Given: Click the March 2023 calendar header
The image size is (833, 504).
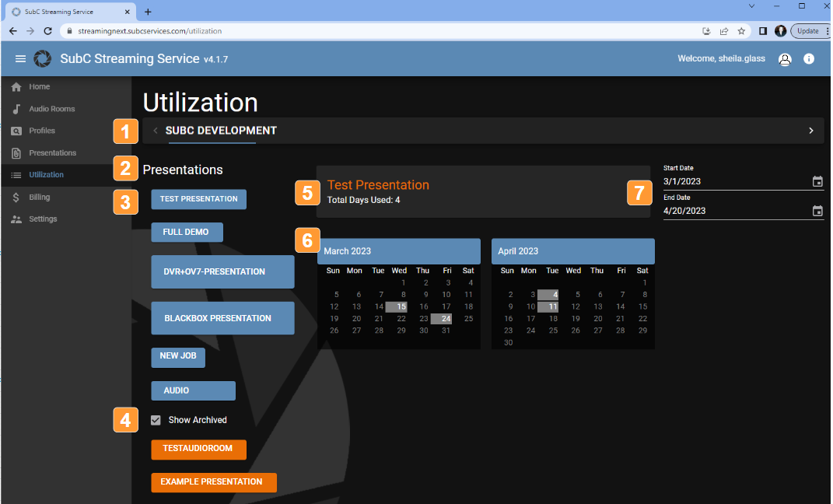Looking at the screenshot, I should pyautogui.click(x=399, y=251).
